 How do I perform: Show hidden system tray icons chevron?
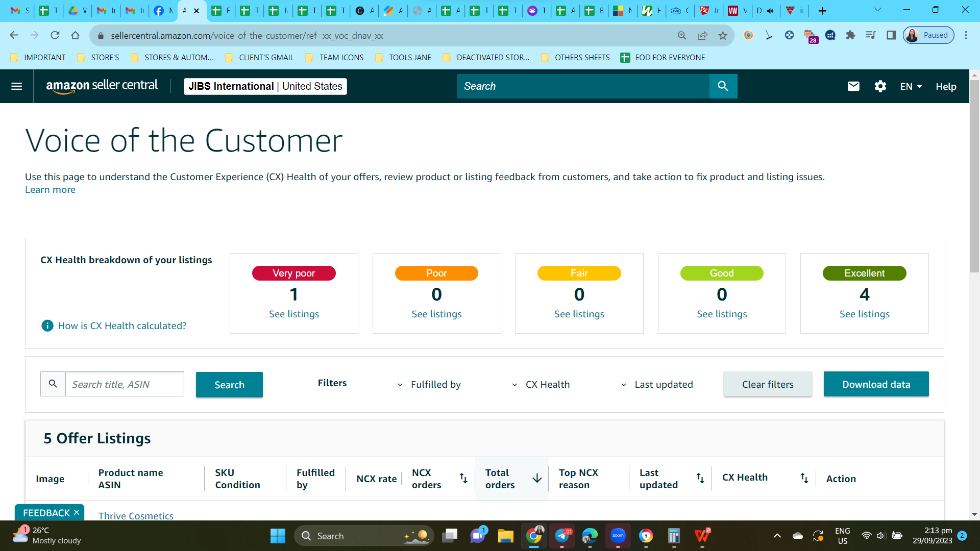[777, 536]
